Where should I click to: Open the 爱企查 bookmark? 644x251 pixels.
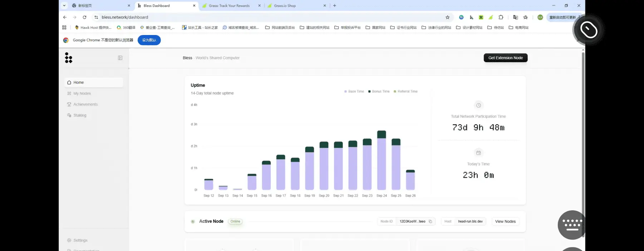[157, 27]
